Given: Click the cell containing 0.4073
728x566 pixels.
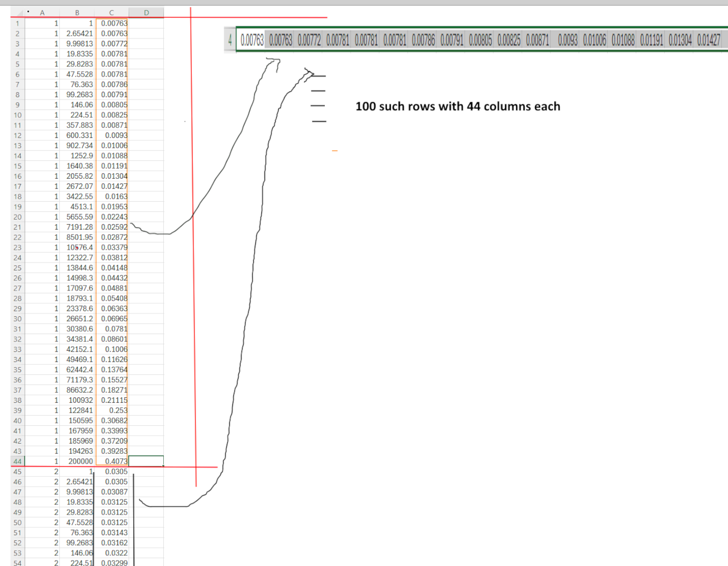Looking at the screenshot, I should [x=112, y=461].
